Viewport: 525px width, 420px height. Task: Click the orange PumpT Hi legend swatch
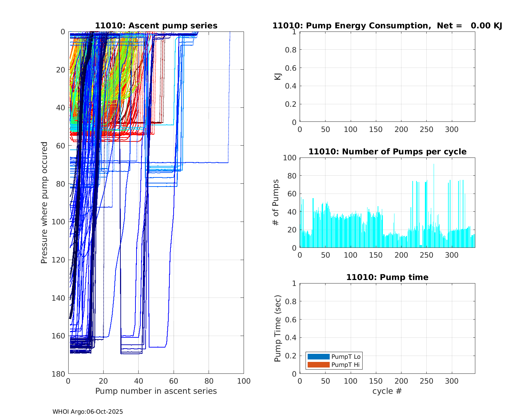(x=318, y=365)
